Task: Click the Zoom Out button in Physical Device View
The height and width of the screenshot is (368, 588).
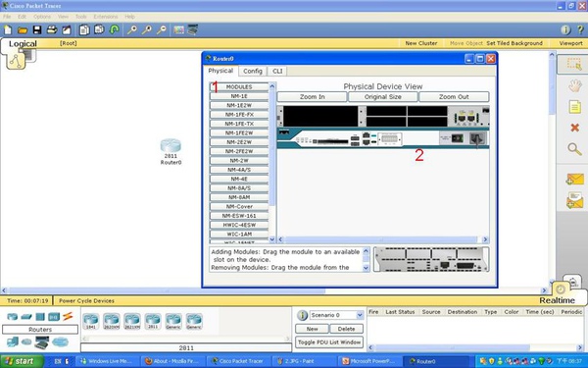Action: tap(454, 97)
